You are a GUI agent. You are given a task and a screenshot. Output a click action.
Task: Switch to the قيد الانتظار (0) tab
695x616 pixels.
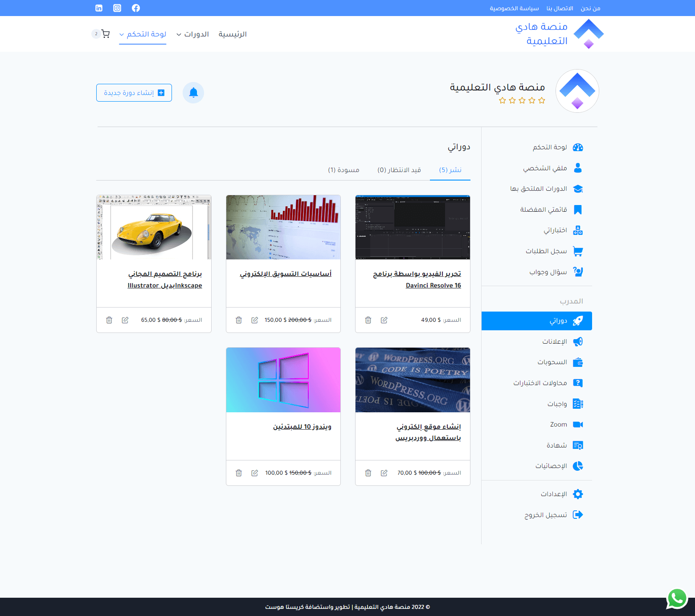pyautogui.click(x=399, y=170)
